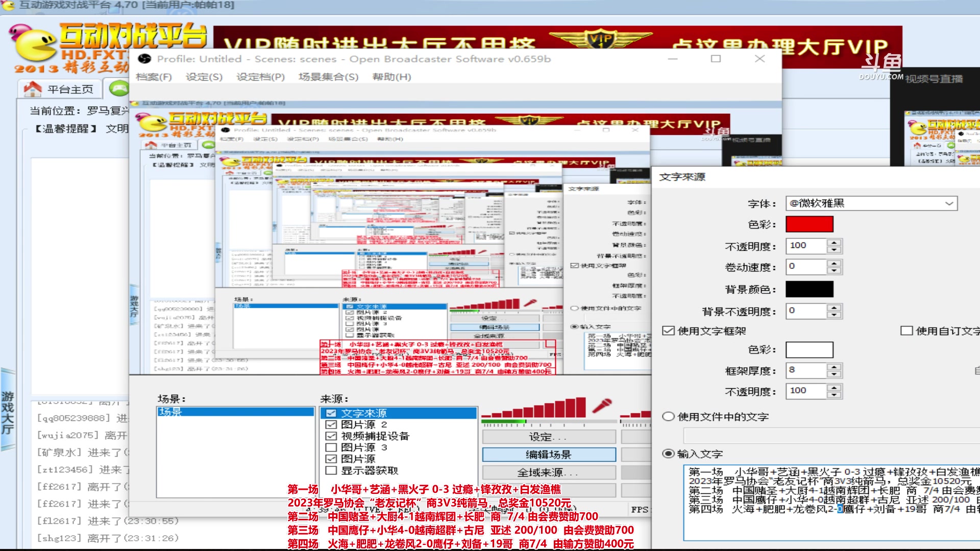The image size is (980, 551).
Task: Select 输入文字 radio option
Action: click(x=668, y=454)
